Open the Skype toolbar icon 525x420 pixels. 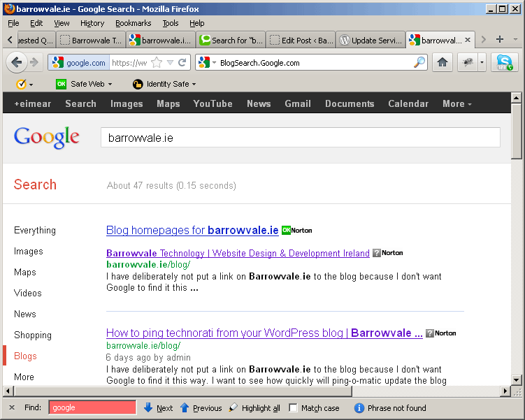pyautogui.click(x=505, y=62)
